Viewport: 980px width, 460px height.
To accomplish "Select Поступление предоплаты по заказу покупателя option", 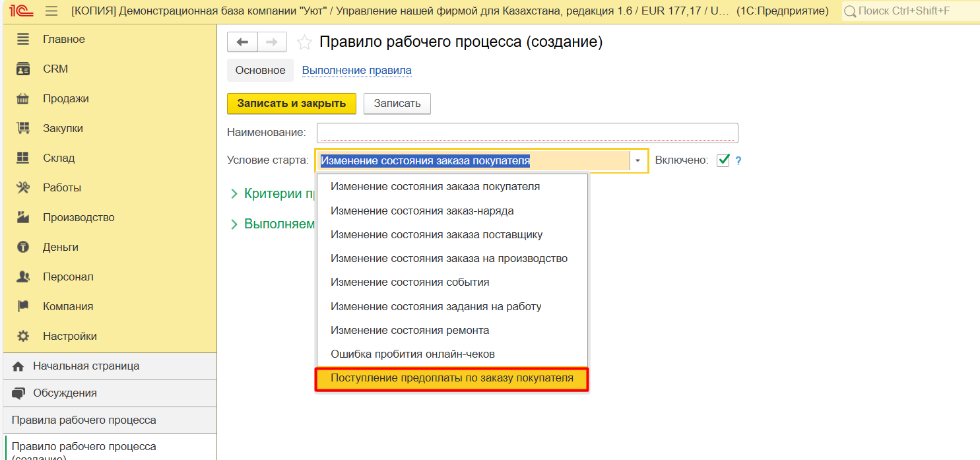I will 451,379.
